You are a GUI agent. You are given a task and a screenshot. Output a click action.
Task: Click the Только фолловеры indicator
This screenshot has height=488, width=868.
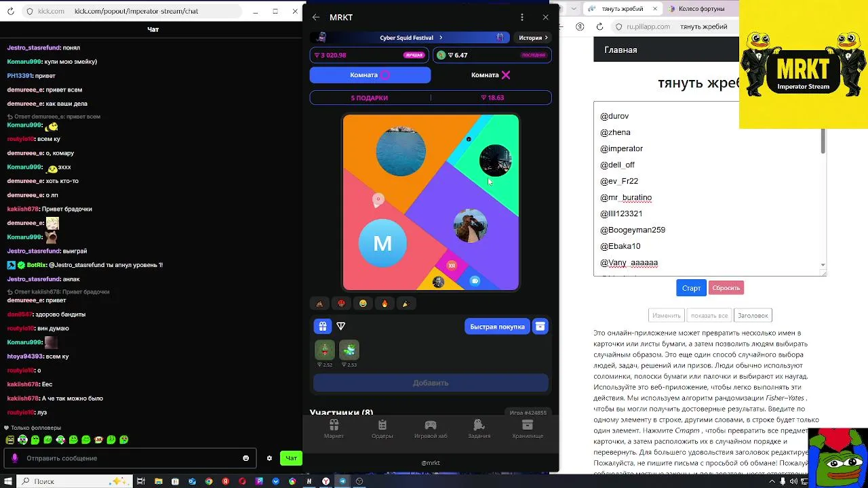(x=32, y=428)
